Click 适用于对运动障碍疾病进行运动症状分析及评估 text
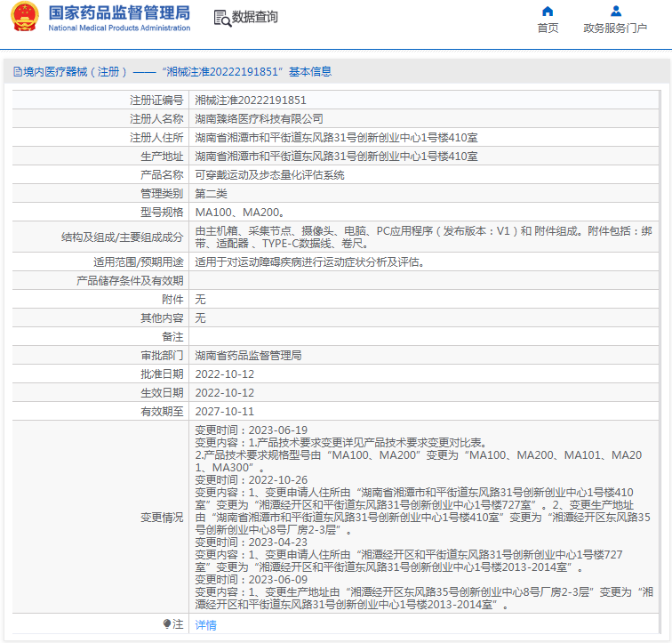 point(310,262)
